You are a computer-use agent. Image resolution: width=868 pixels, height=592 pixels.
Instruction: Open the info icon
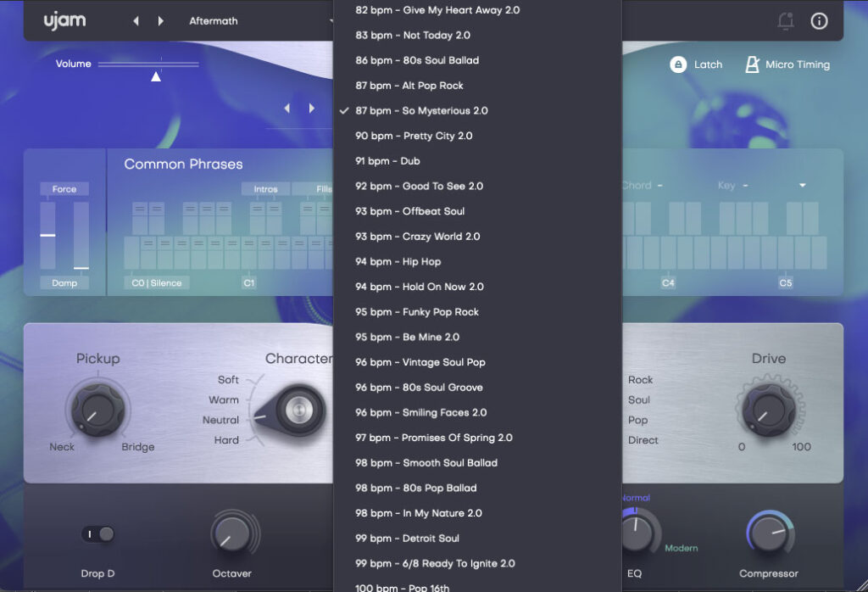coord(819,21)
